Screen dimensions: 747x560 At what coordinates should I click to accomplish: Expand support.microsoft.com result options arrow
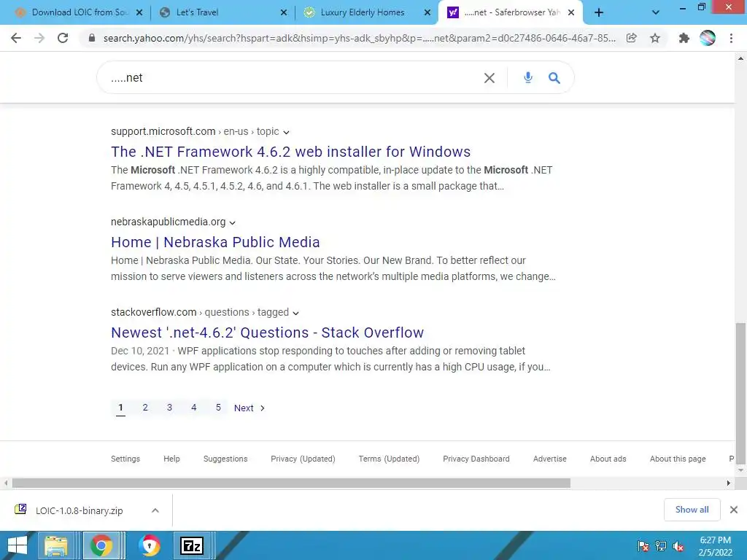286,133
